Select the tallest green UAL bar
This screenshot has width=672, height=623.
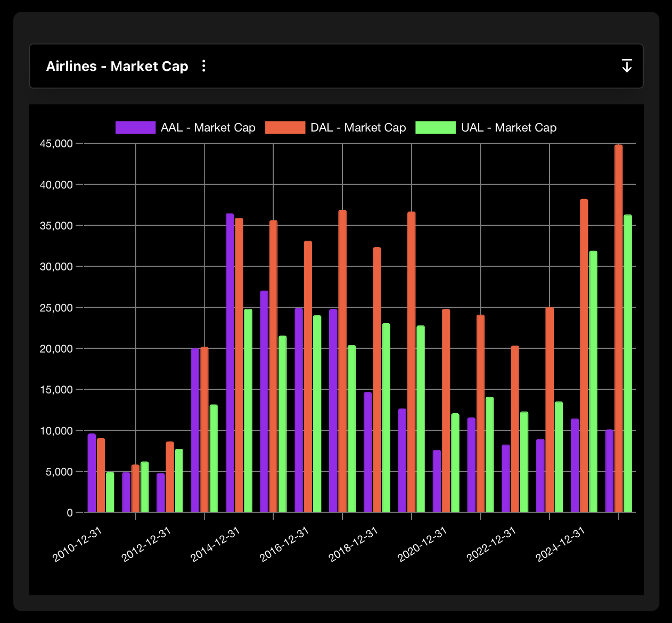[x=628, y=363]
